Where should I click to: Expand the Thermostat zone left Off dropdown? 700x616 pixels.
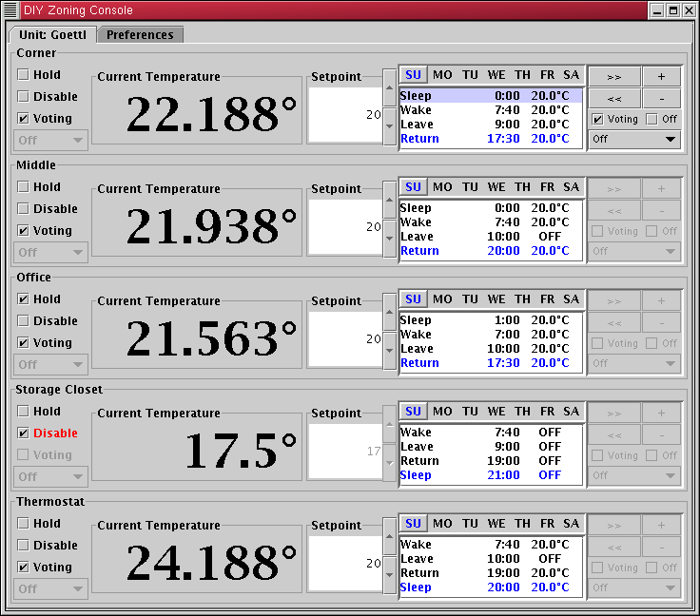coord(51,588)
